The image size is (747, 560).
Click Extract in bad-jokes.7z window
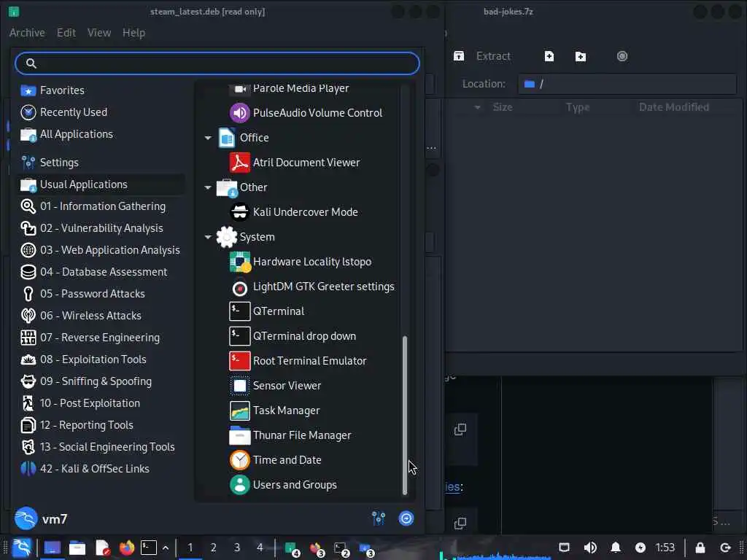coord(481,56)
